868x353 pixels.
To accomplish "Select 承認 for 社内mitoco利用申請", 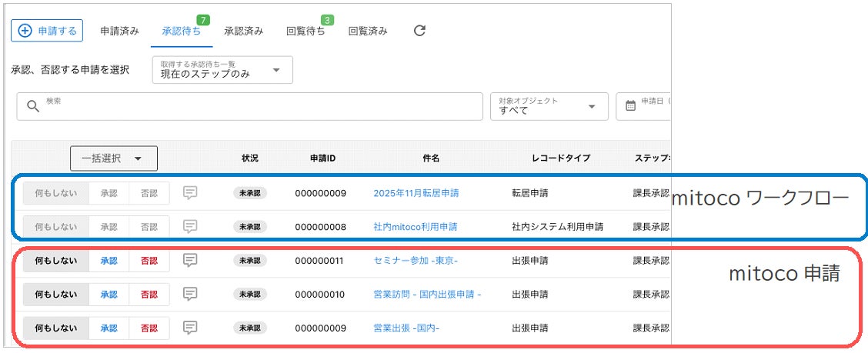I will coord(109,227).
